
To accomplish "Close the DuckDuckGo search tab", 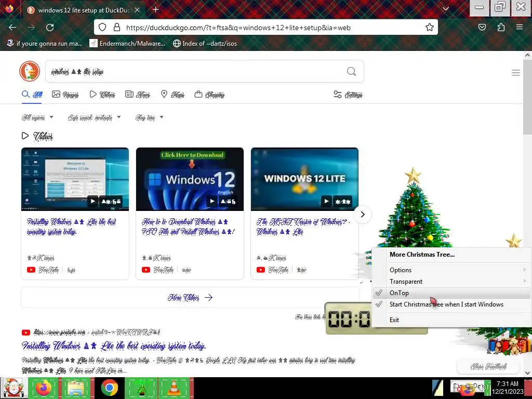I will point(137,10).
